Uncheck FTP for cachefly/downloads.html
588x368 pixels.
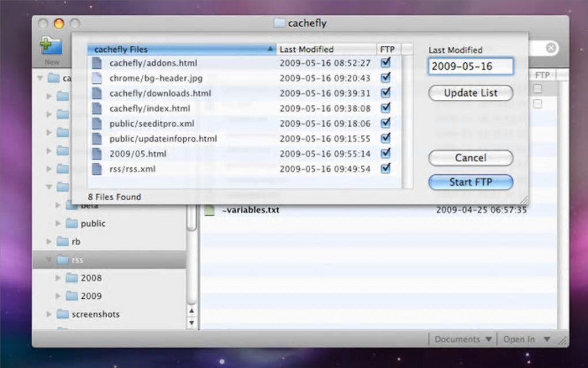pyautogui.click(x=386, y=92)
